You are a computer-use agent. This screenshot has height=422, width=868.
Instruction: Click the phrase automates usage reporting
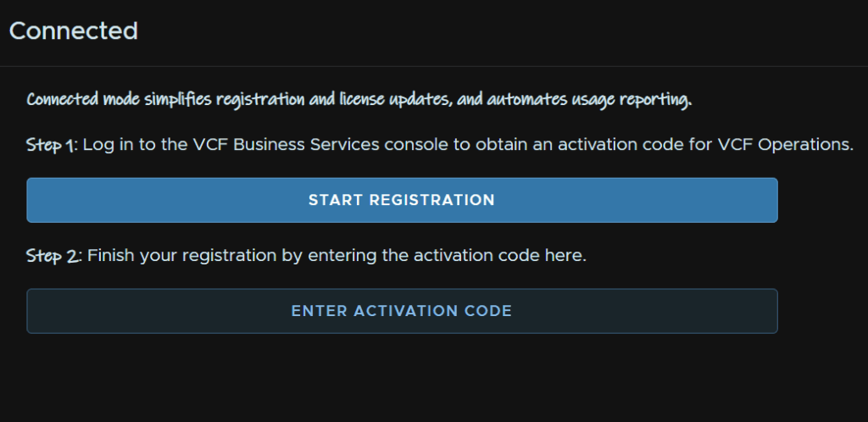590,100
